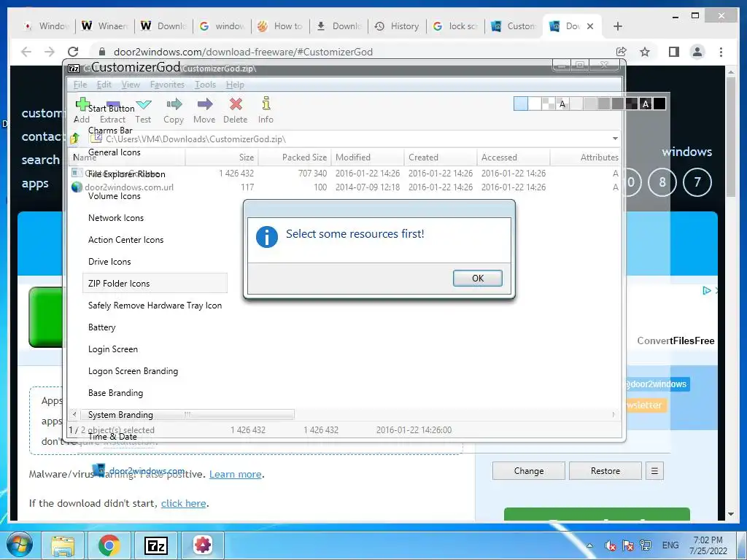Reload the door2windows page

pyautogui.click(x=73, y=52)
